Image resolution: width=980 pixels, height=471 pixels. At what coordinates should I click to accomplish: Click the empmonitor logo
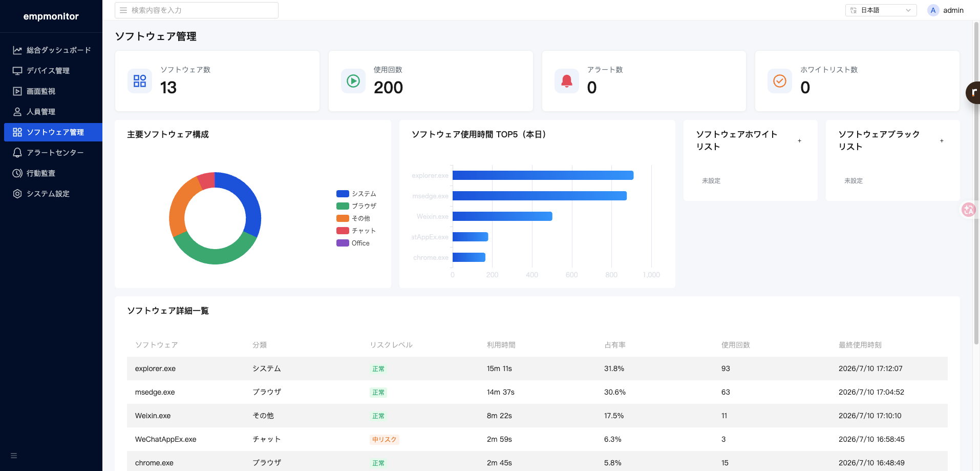point(51,16)
